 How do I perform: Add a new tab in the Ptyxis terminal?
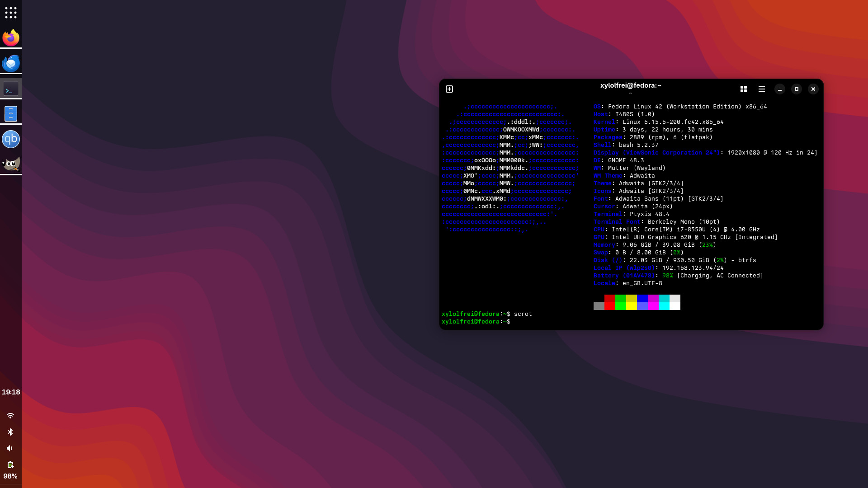click(449, 89)
